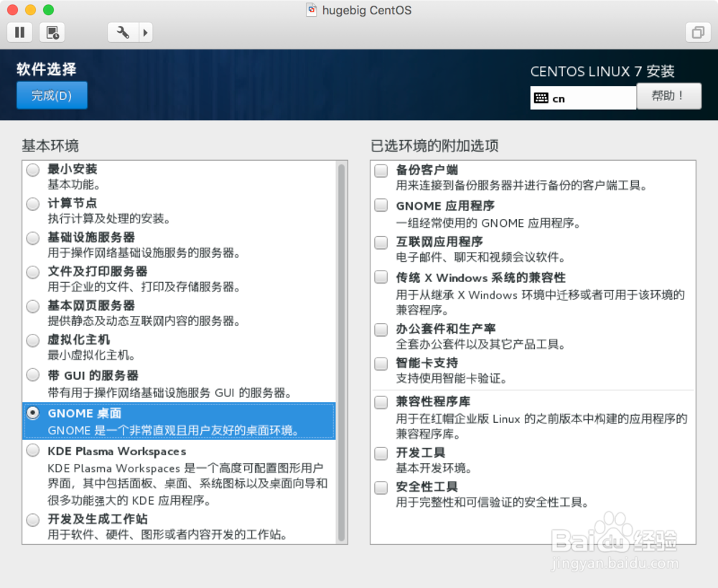Choose 基本网页服务器 environment
The image size is (718, 588).
click(x=33, y=307)
